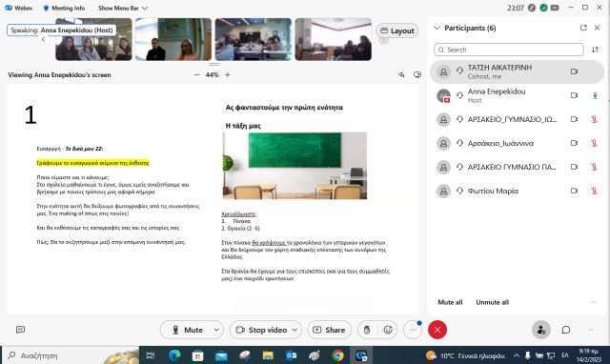Collapse the Participants (6) section
The image size is (610, 364).
[x=437, y=28]
